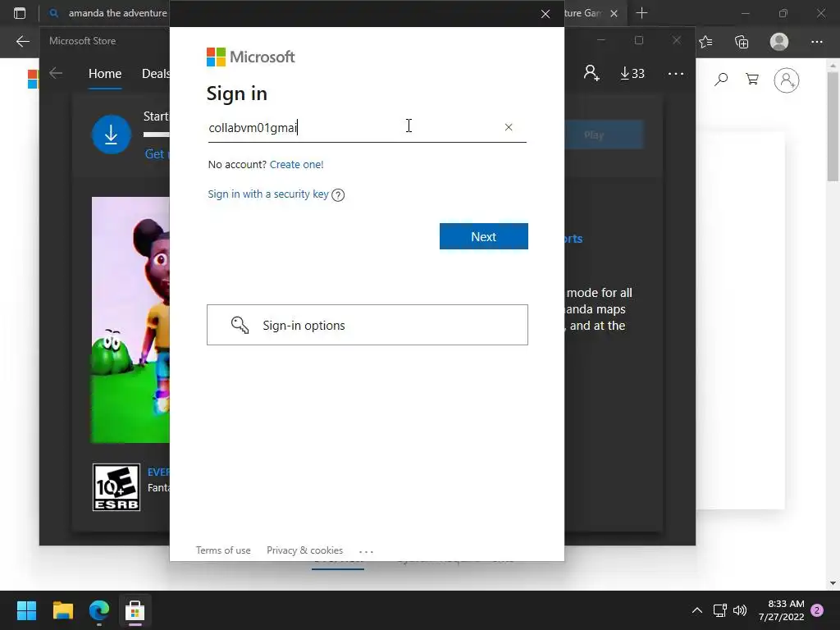Image resolution: width=840 pixels, height=630 pixels.
Task: Open the Microsoft Store See more ellipsis menu
Action: click(676, 73)
